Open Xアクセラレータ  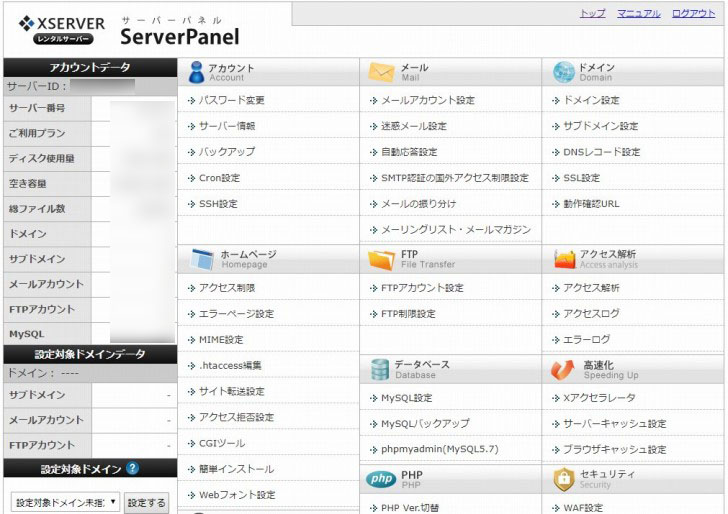(599, 397)
